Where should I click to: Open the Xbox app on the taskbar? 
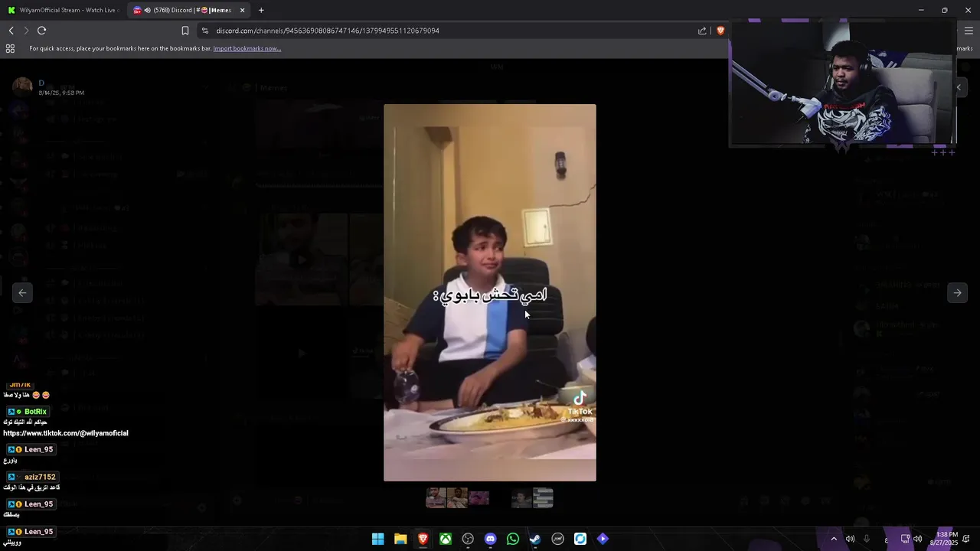(445, 539)
